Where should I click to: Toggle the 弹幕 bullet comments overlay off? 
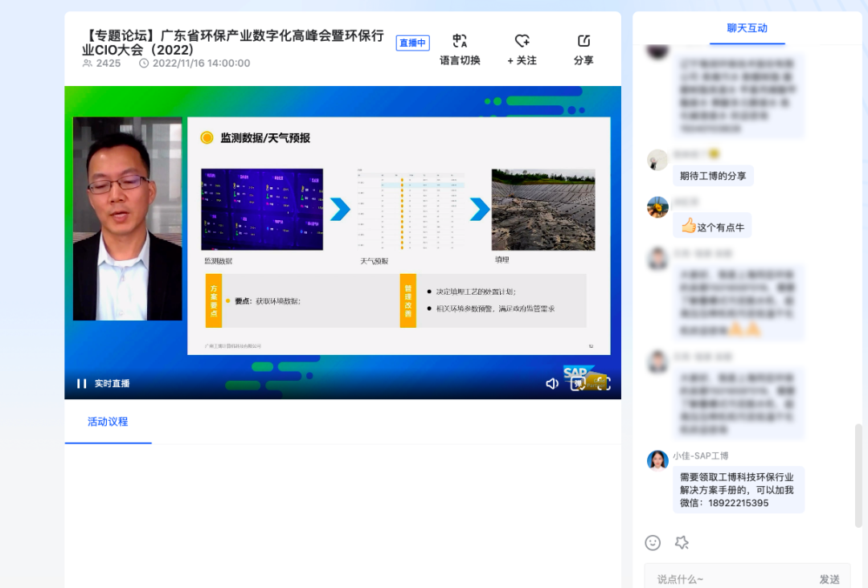click(x=577, y=383)
